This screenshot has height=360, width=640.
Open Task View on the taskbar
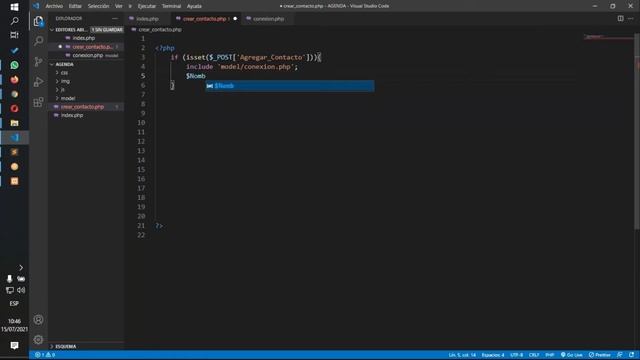[14, 35]
